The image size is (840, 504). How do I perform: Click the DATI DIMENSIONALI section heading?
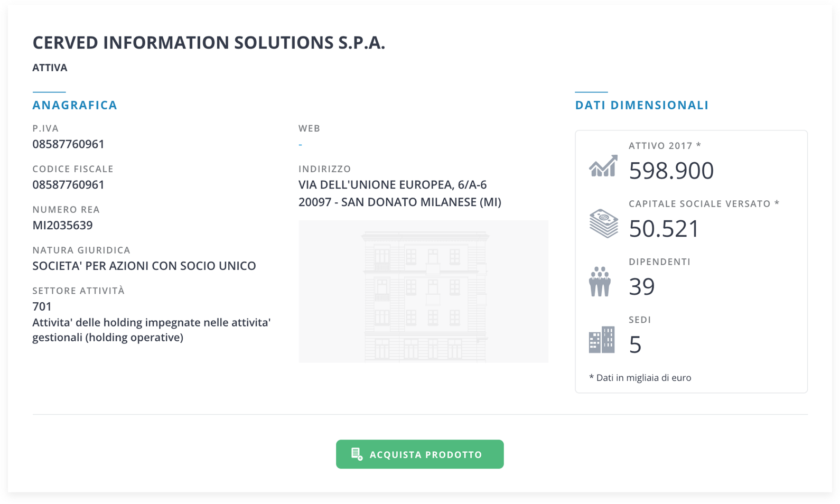pos(641,105)
